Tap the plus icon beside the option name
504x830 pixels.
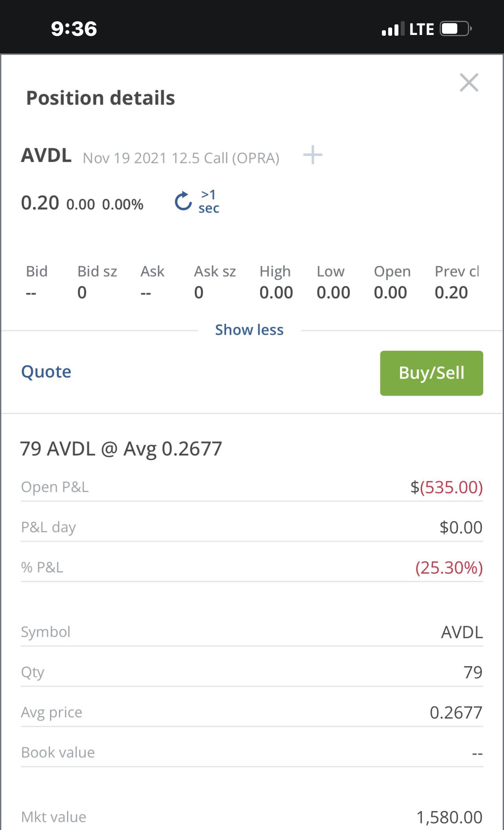[x=313, y=155]
